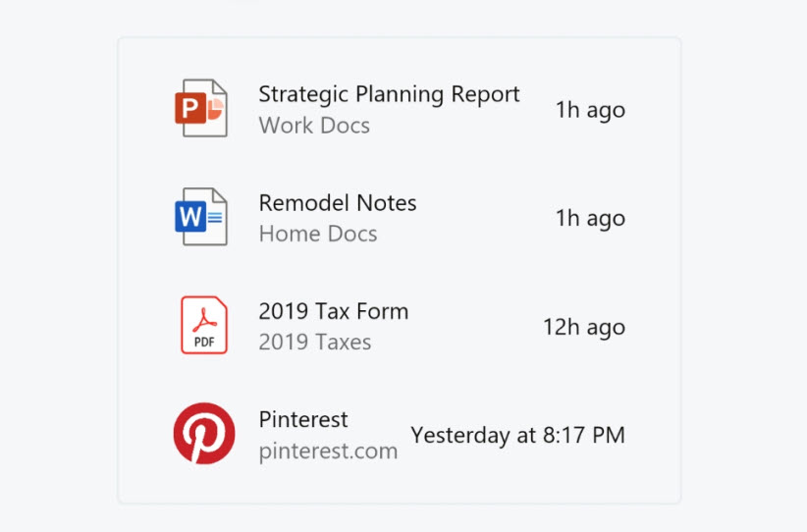Click the pinterest.com URL text
The image size is (807, 532).
(x=328, y=451)
